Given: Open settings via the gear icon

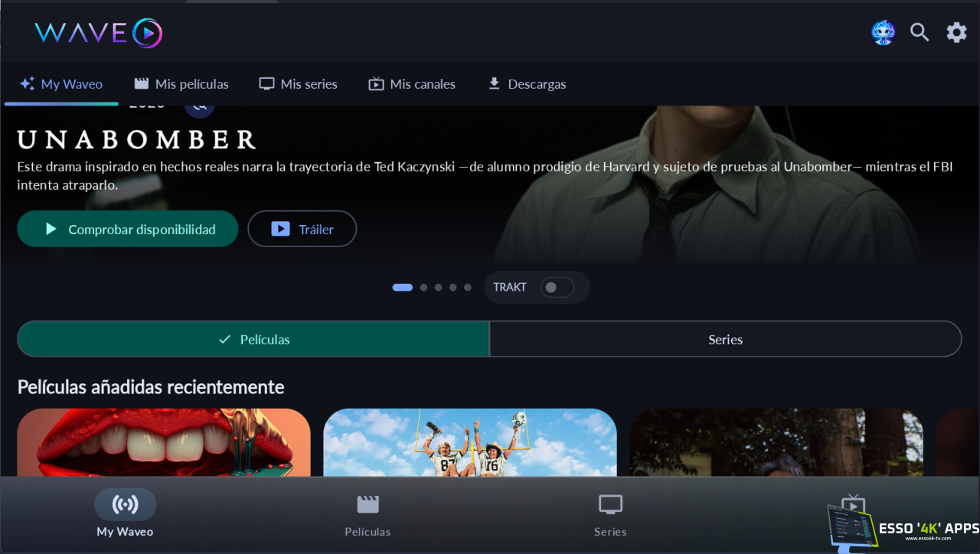Looking at the screenshot, I should [957, 32].
